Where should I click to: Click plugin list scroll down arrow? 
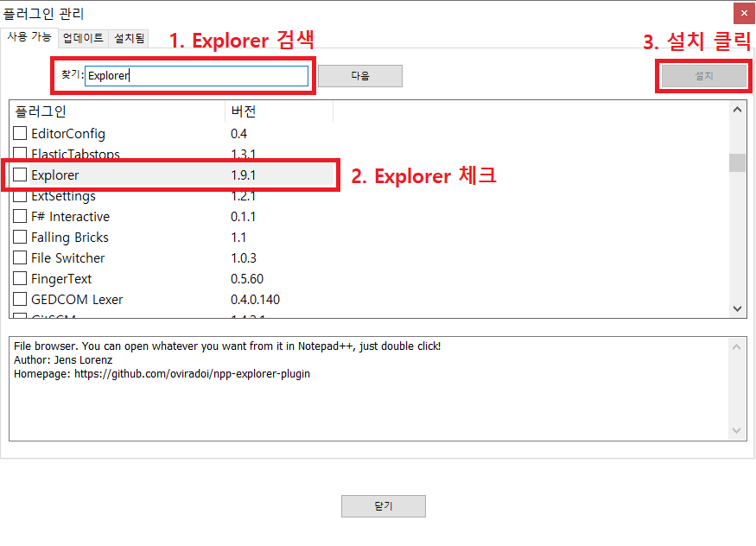coord(737,308)
